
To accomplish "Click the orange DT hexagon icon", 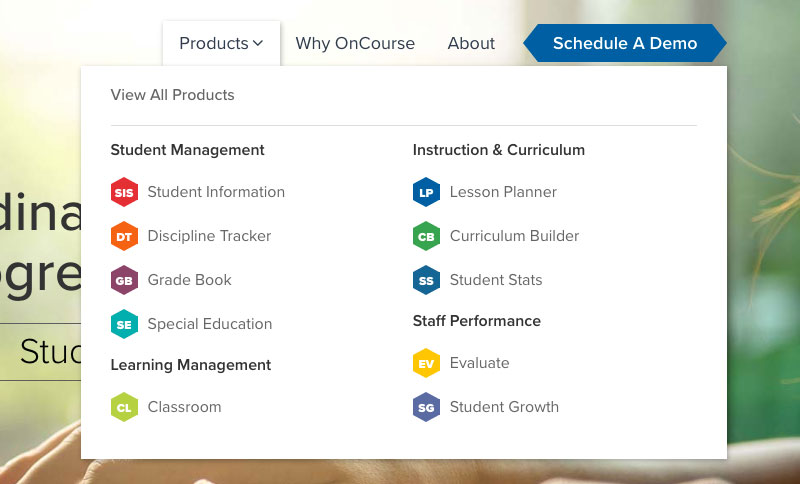I will click(124, 236).
